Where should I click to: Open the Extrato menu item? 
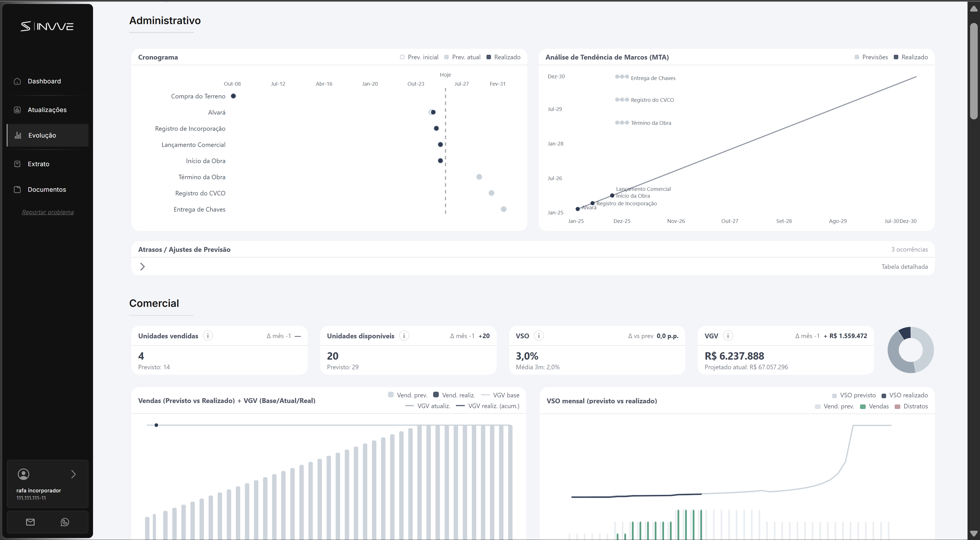pyautogui.click(x=38, y=164)
